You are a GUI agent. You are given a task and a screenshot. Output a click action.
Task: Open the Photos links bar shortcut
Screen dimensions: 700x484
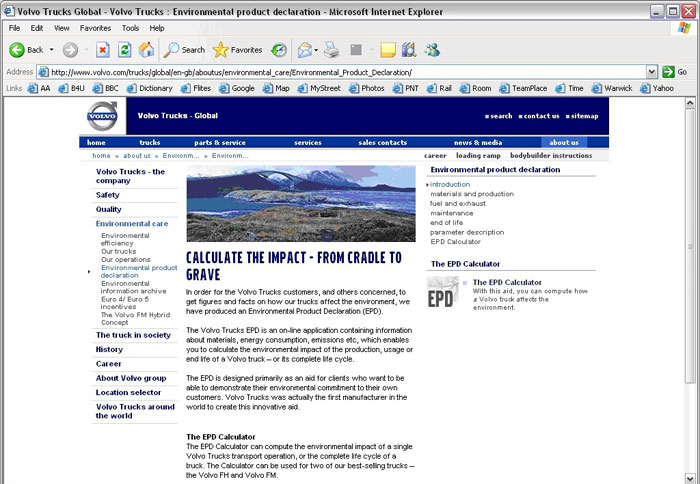pyautogui.click(x=367, y=88)
